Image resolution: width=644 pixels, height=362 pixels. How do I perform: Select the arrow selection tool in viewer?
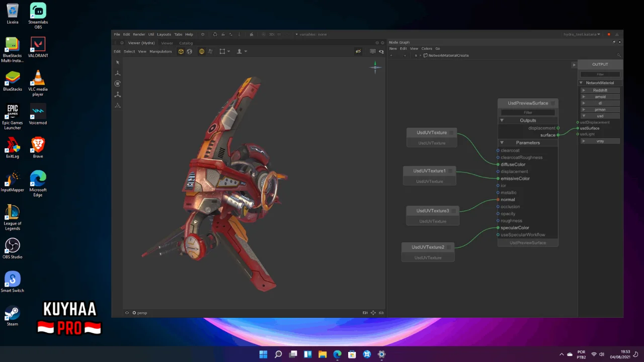click(x=118, y=62)
